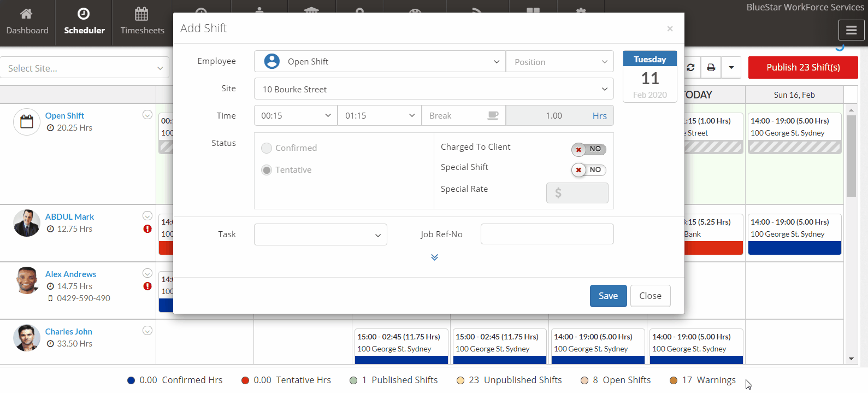Select the Tentative status radio

267,170
